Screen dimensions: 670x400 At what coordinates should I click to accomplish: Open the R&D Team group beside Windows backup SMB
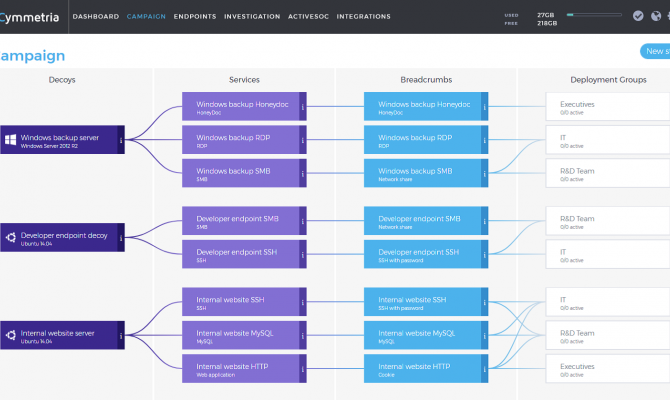tap(608, 173)
